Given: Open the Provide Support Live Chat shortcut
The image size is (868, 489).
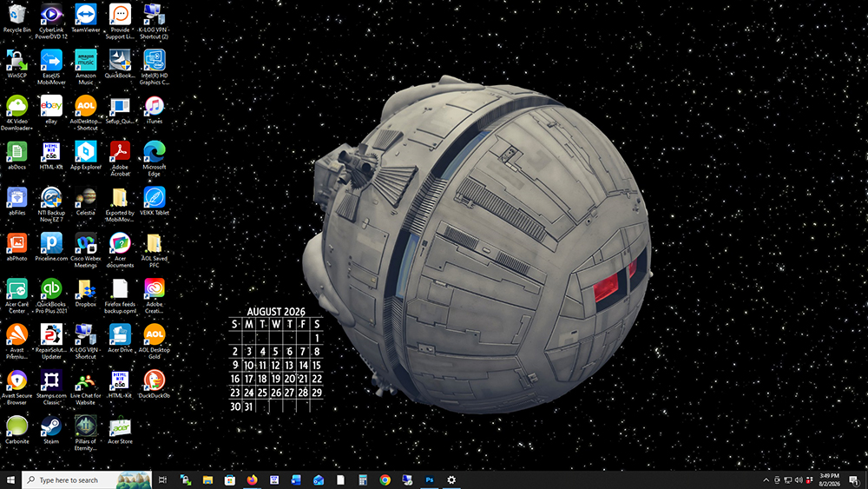Looking at the screenshot, I should coord(120,22).
